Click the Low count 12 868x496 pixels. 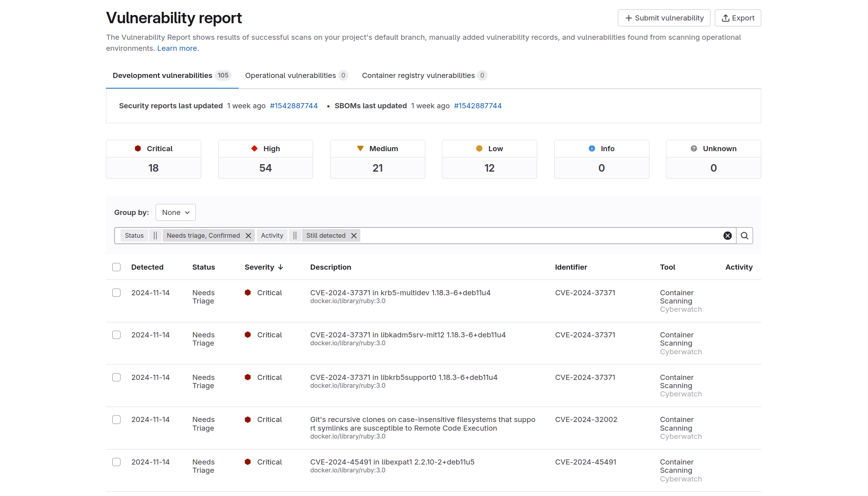(489, 168)
